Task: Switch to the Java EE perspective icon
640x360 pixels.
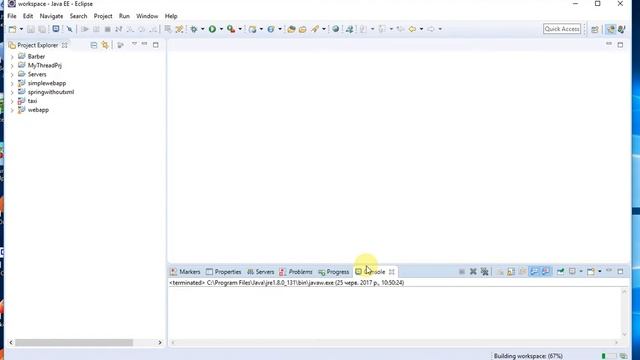Action: 611,29
